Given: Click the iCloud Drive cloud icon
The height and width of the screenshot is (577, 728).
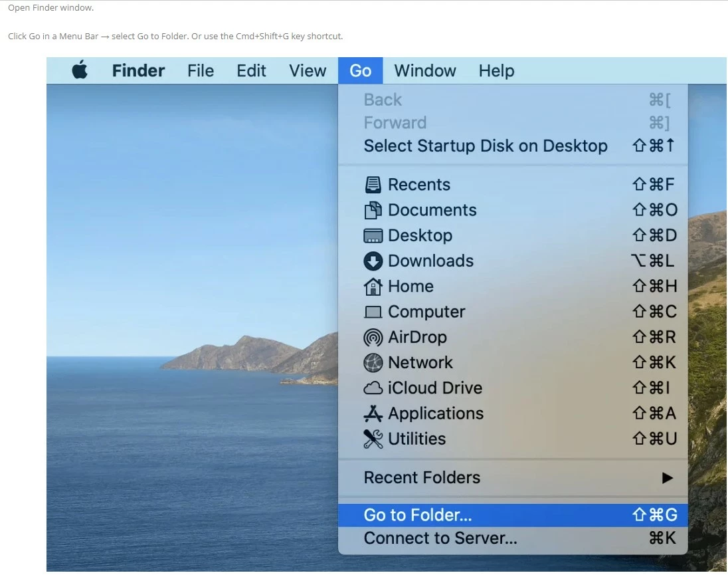Looking at the screenshot, I should pyautogui.click(x=373, y=388).
